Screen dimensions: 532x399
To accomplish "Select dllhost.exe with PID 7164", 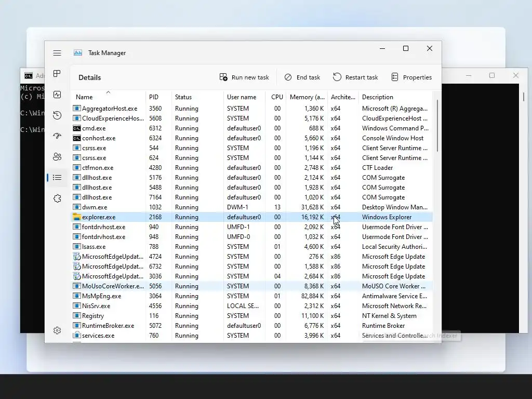I will (x=252, y=197).
